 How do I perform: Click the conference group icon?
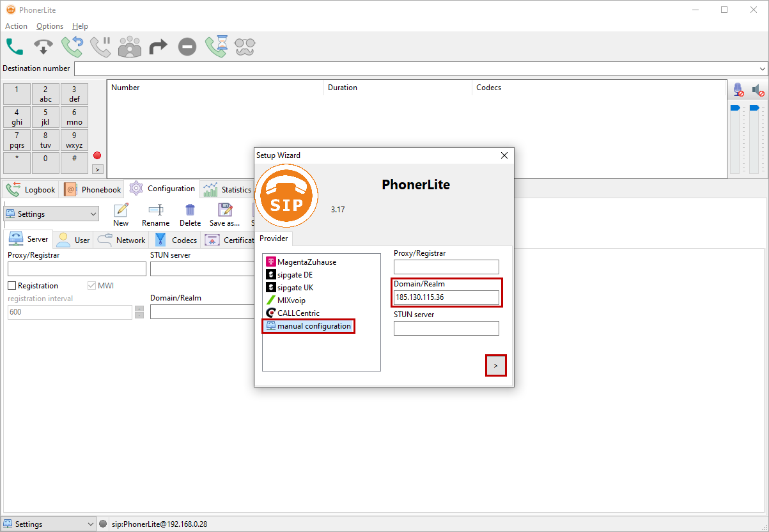[130, 47]
